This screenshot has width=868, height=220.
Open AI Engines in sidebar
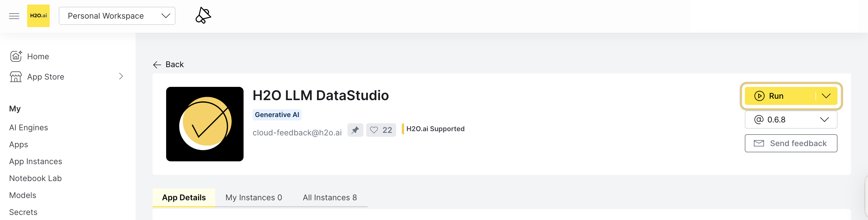pos(29,127)
